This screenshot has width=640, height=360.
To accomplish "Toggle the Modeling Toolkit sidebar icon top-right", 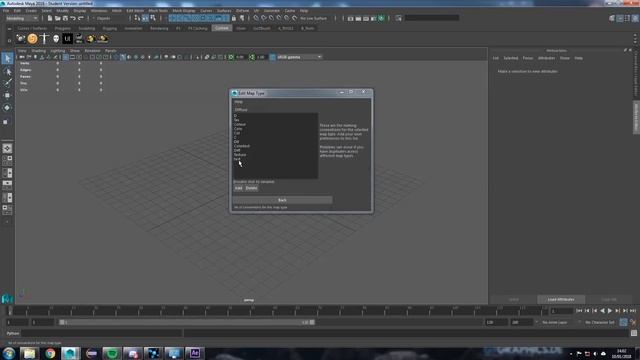I will click(612, 18).
